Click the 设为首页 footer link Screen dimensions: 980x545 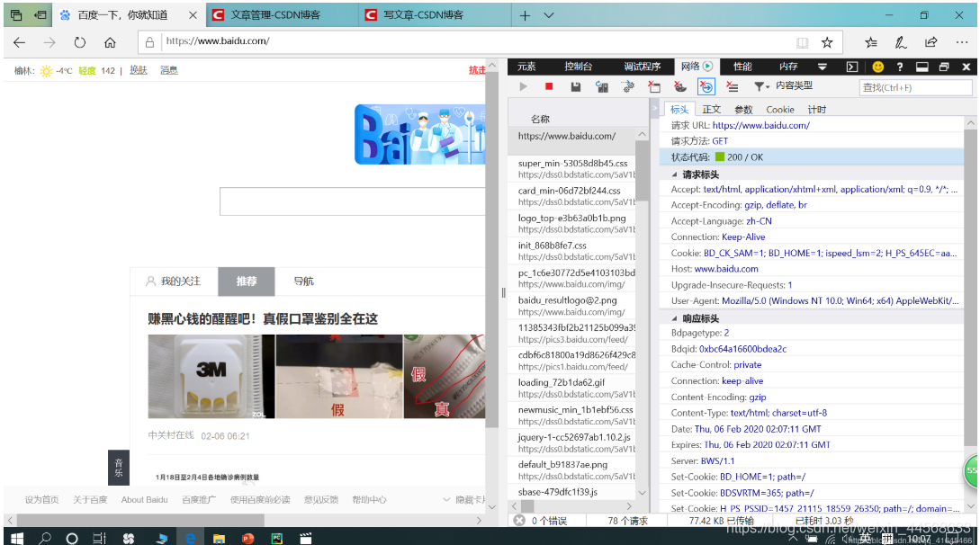click(x=42, y=500)
